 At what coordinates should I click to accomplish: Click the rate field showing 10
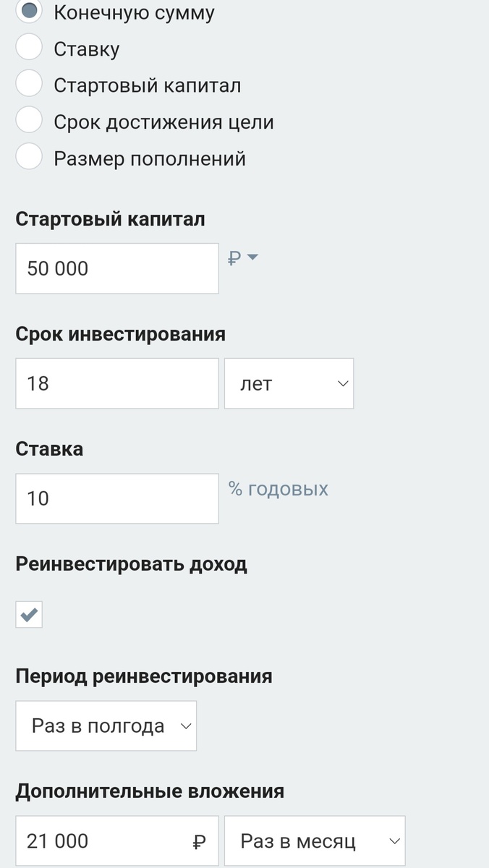click(116, 498)
